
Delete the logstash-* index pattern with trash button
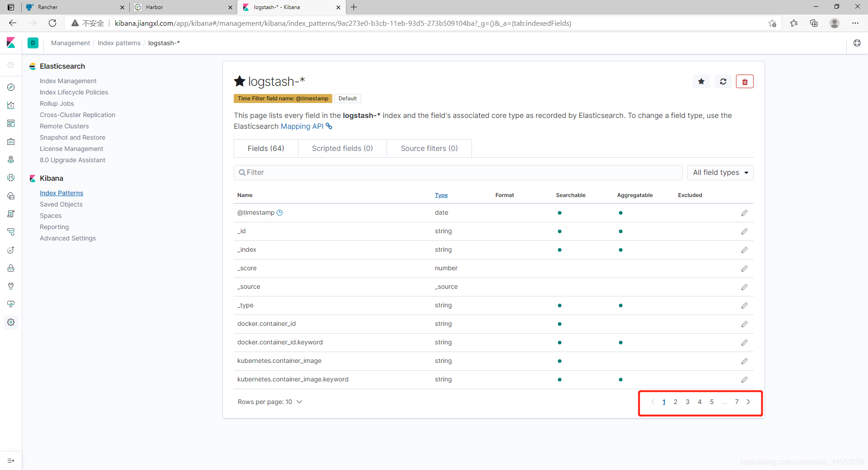[x=745, y=81]
